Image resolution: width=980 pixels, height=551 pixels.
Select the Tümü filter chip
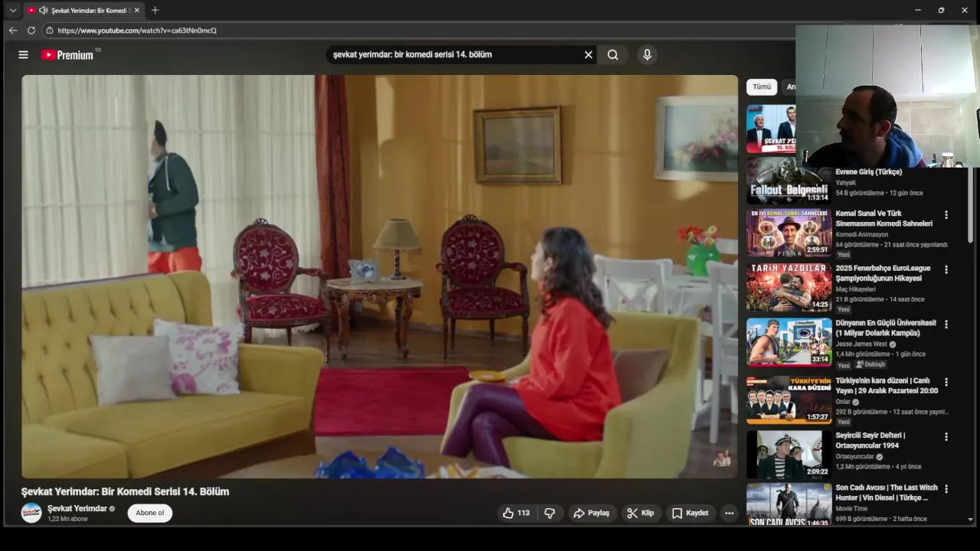coord(762,87)
